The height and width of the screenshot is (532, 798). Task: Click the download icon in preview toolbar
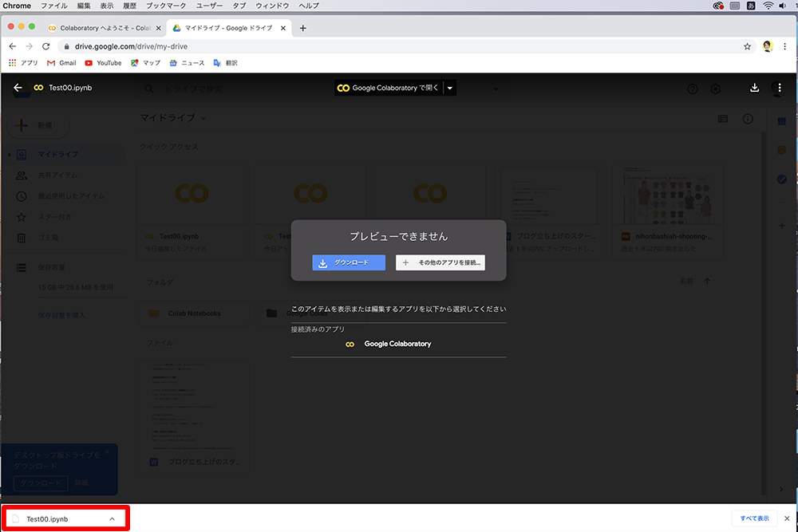pos(755,88)
